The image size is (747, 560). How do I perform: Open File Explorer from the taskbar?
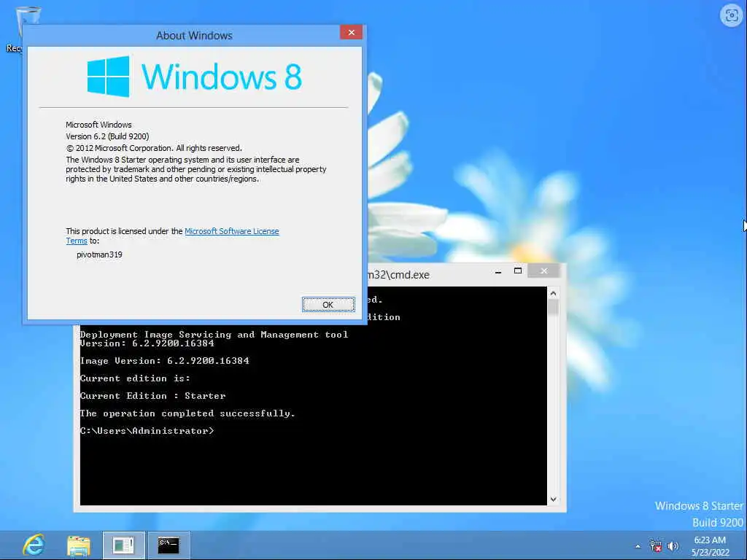(x=79, y=545)
